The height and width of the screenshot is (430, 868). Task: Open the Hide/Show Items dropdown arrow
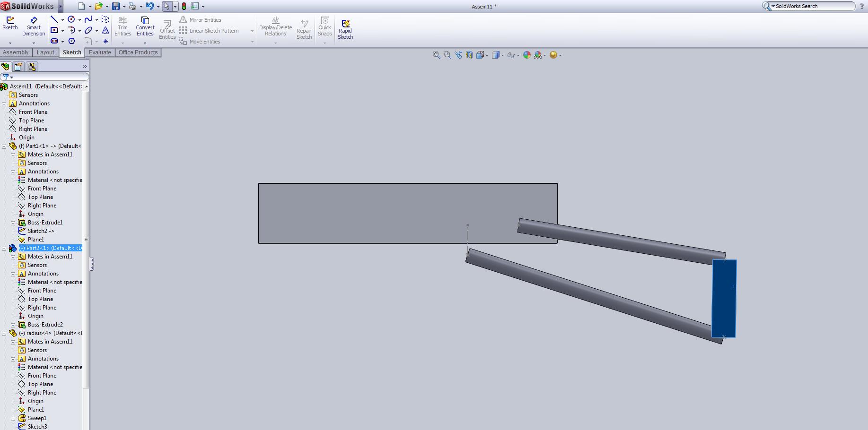coord(518,56)
